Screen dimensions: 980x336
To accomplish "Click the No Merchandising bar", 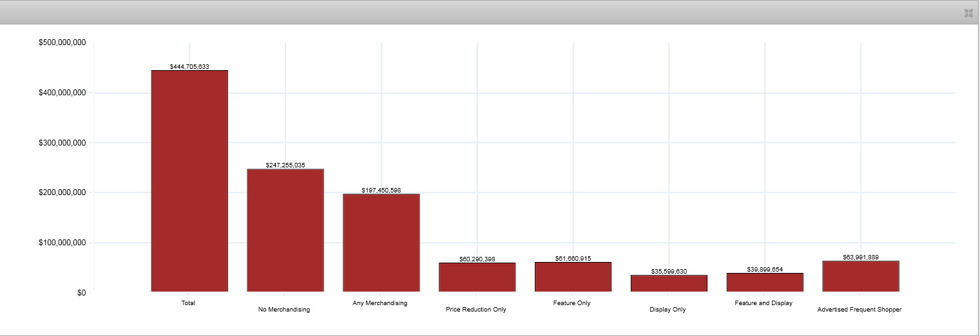I will (285, 230).
